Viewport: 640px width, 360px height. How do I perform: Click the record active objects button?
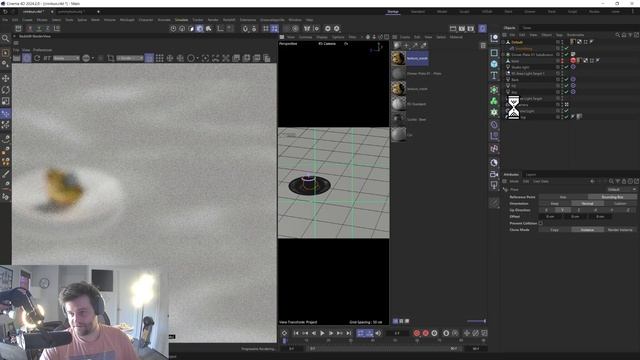pos(417,333)
